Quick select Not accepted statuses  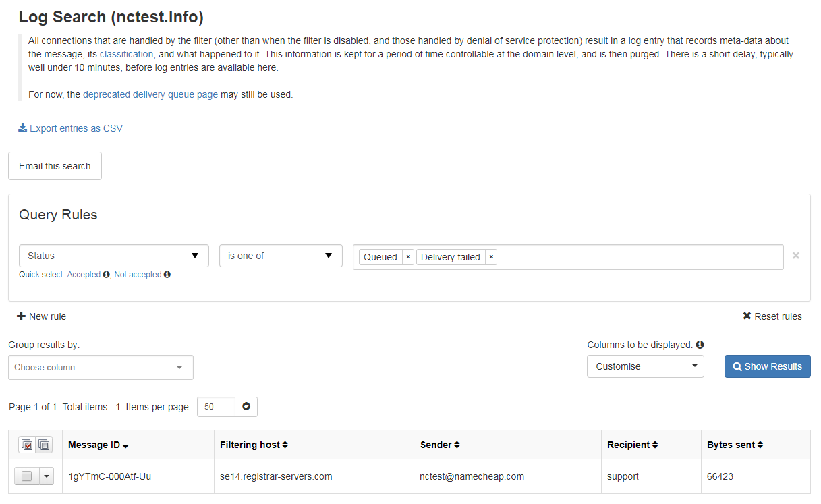coord(138,275)
